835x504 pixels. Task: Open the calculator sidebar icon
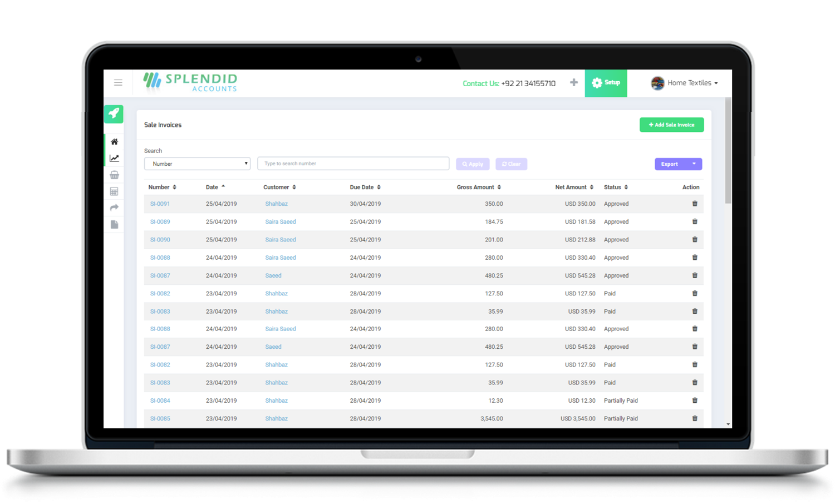pos(114,191)
